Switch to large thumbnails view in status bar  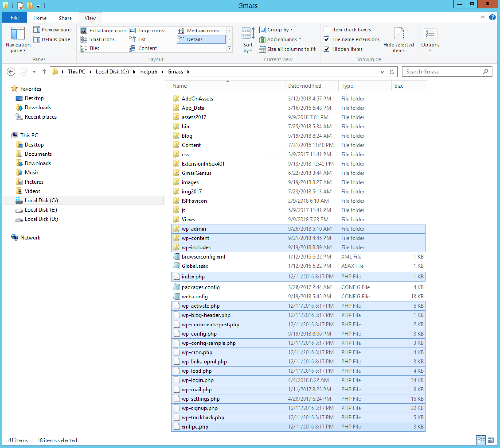[491, 440]
